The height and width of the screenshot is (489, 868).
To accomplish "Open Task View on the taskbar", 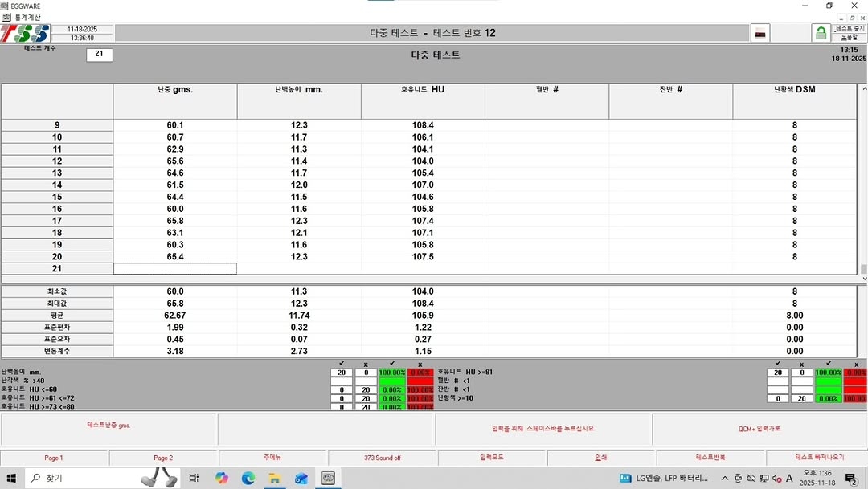I will (x=194, y=478).
